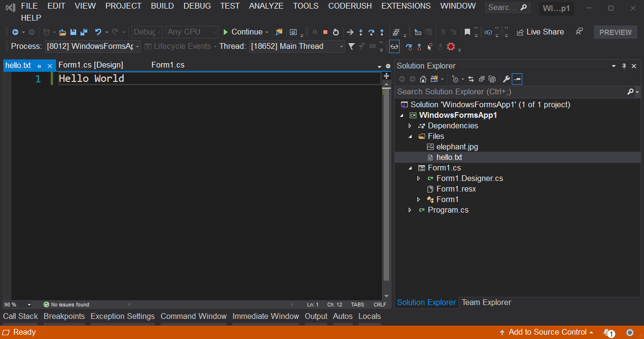Collapse the Files folder node
The width and height of the screenshot is (644, 339).
(410, 136)
